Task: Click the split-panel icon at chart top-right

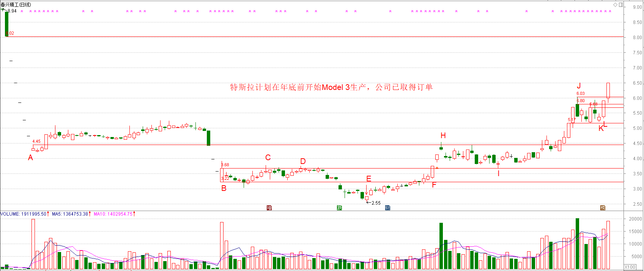Action: tap(621, 5)
